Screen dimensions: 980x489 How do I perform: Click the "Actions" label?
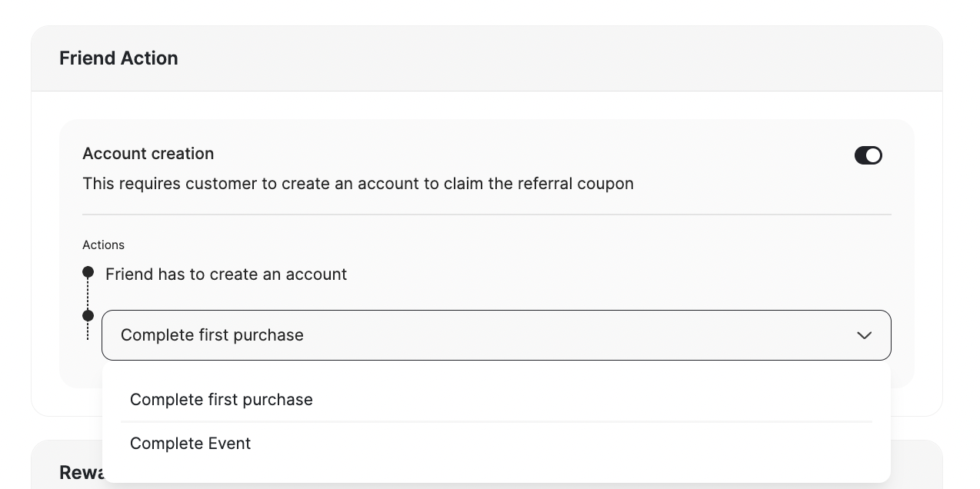[103, 244]
